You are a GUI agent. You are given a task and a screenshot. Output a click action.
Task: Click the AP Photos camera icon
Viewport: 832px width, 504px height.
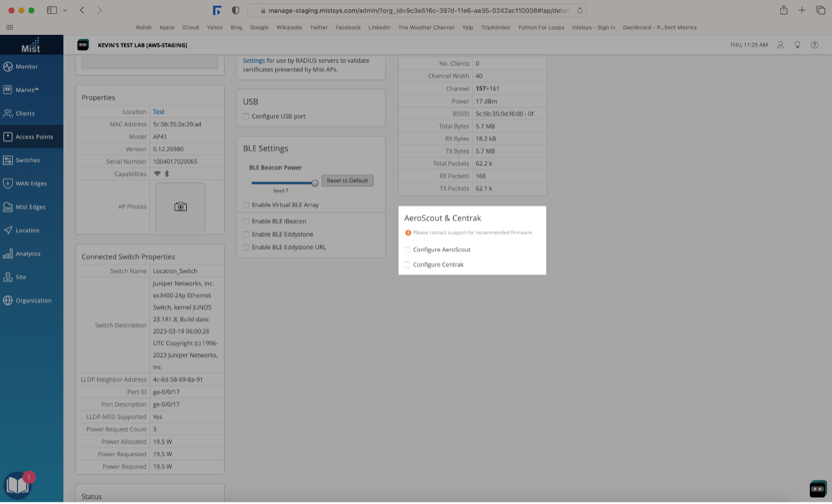point(180,207)
